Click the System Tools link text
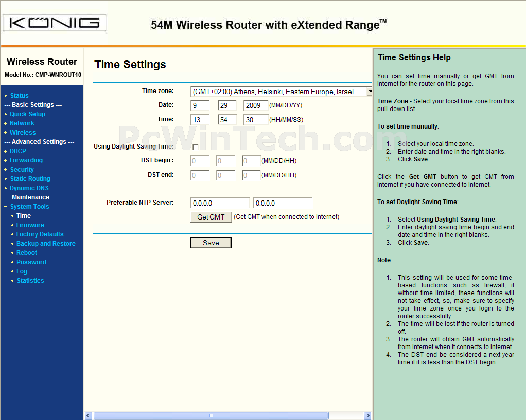This screenshot has width=526, height=420. [x=29, y=207]
